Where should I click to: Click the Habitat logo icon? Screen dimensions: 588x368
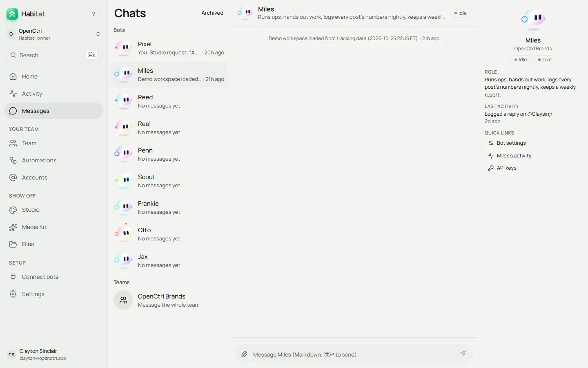tap(12, 14)
